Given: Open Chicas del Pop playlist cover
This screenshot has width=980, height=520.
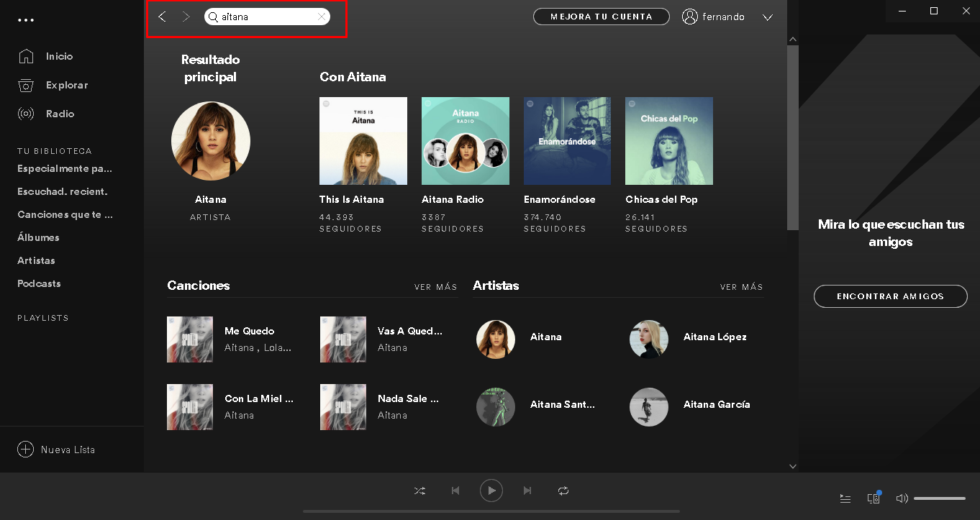Looking at the screenshot, I should pyautogui.click(x=669, y=141).
